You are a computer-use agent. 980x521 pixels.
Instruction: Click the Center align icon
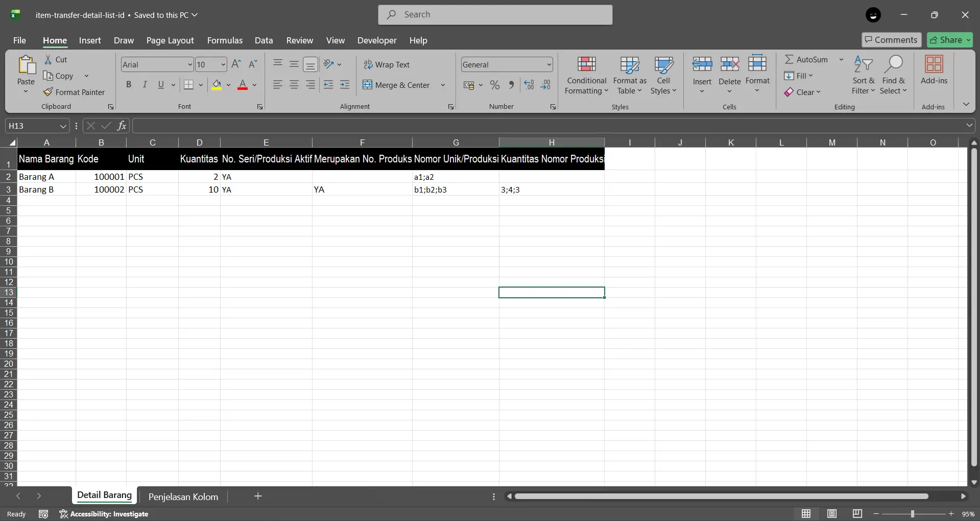click(294, 85)
